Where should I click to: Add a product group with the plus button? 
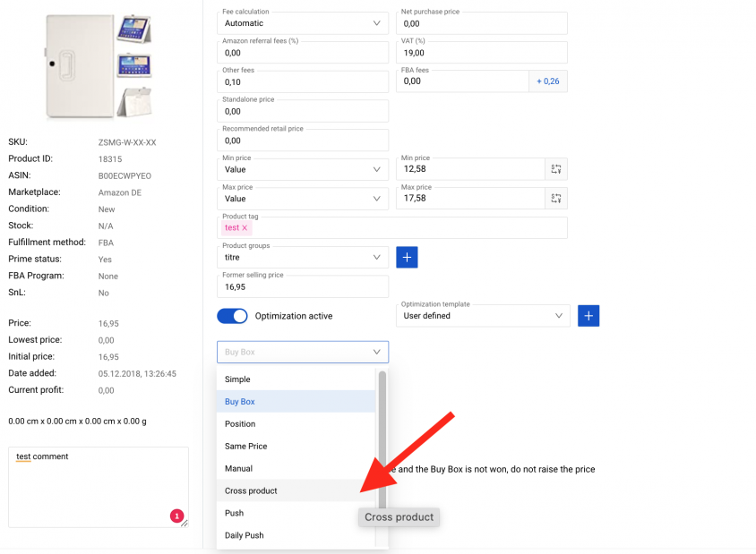pos(407,257)
